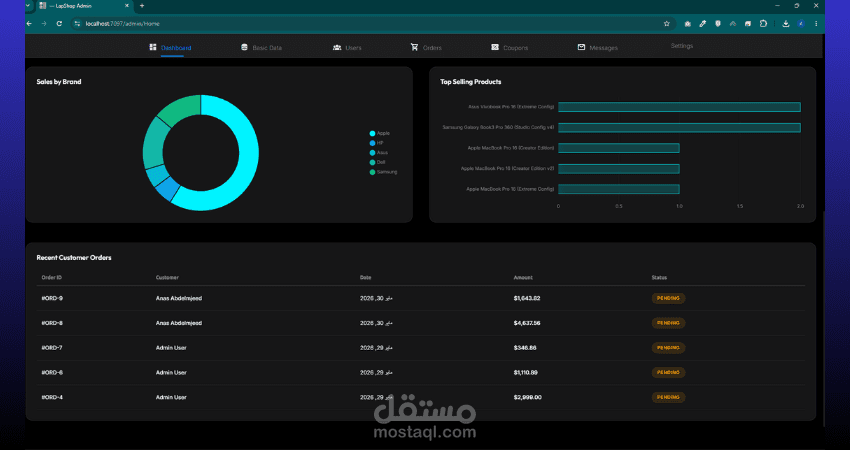Click the Recent Customer Orders heading

[x=74, y=258]
